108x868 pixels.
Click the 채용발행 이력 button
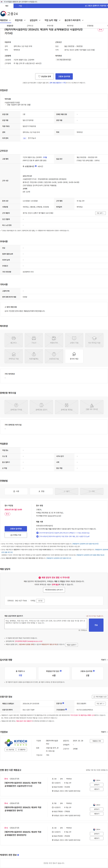[97, 741]
